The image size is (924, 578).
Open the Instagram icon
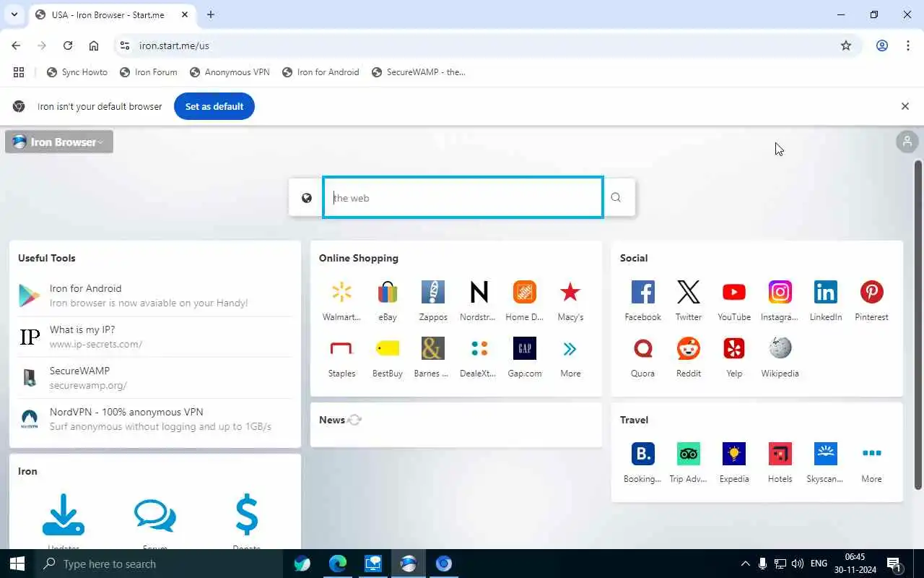[780, 292]
